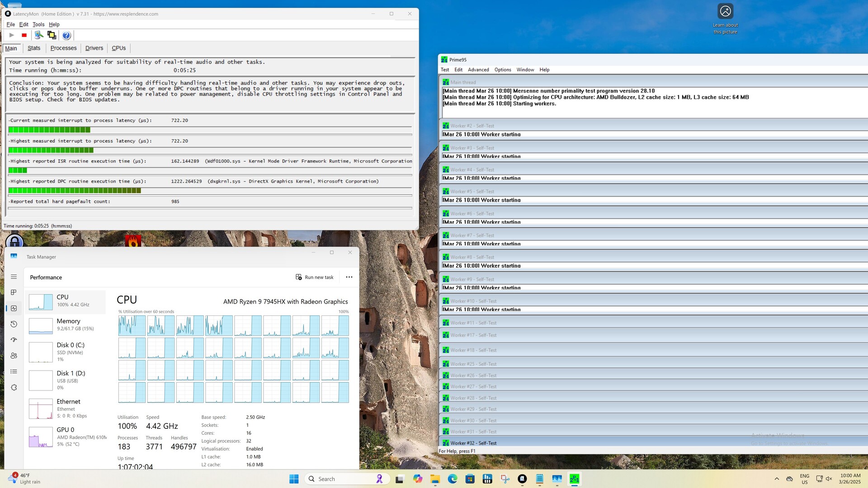Show hidden system tray icons chevron
868x488 pixels.
[x=777, y=479]
